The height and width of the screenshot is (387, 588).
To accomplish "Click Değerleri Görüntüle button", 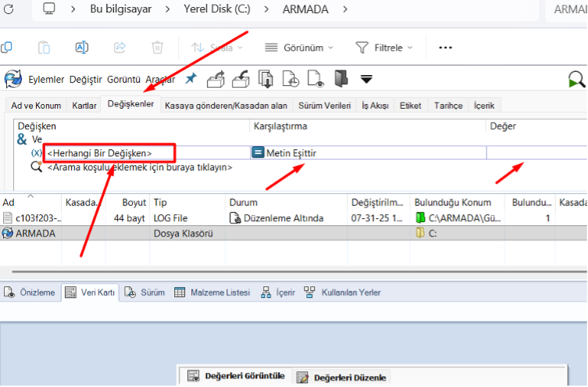I will 237,376.
